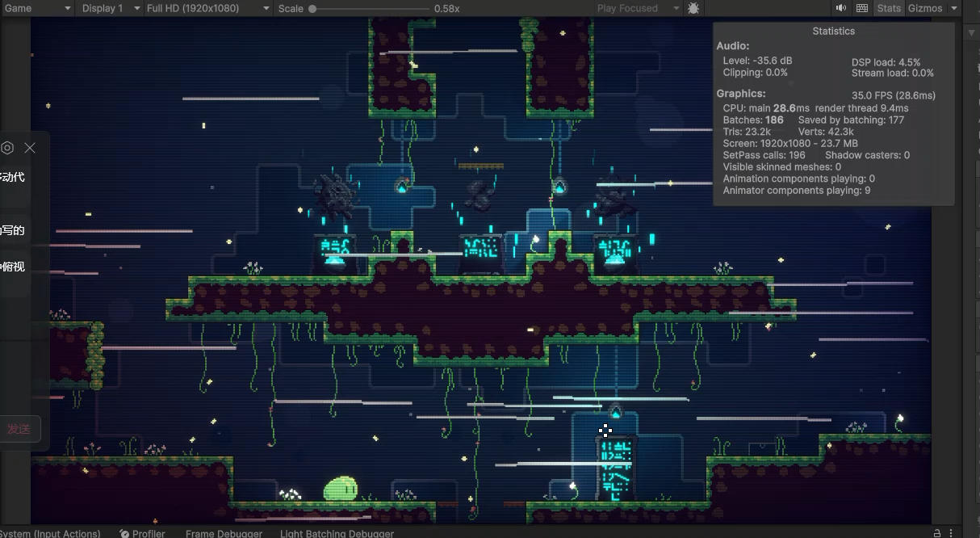Open the bottom panel three-dot menu

coord(953,533)
